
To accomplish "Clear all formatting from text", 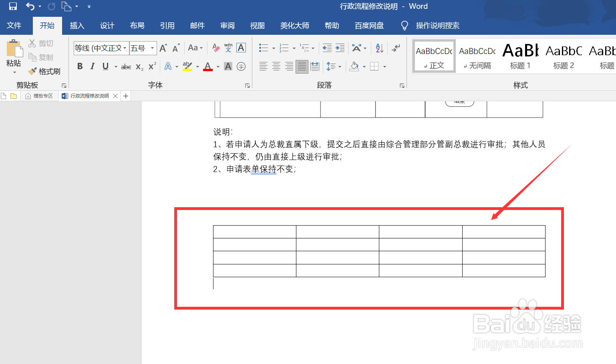I will click(215, 48).
